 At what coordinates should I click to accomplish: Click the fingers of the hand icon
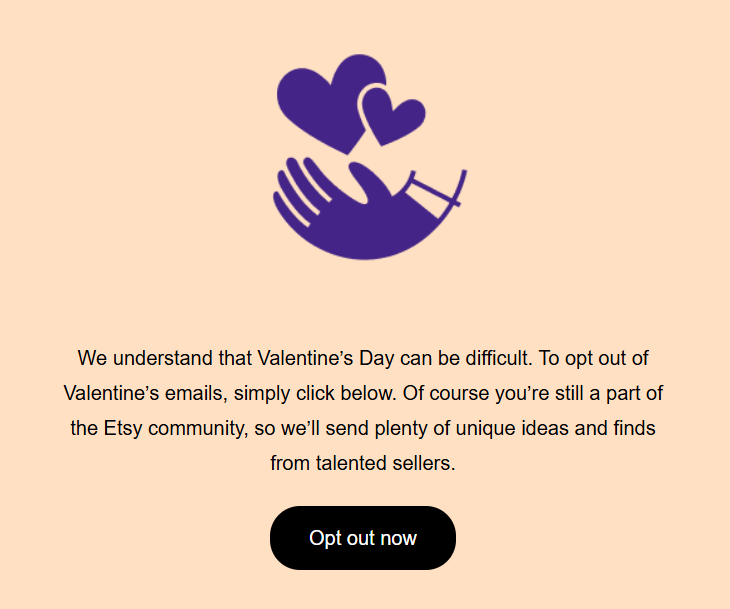tap(298, 189)
